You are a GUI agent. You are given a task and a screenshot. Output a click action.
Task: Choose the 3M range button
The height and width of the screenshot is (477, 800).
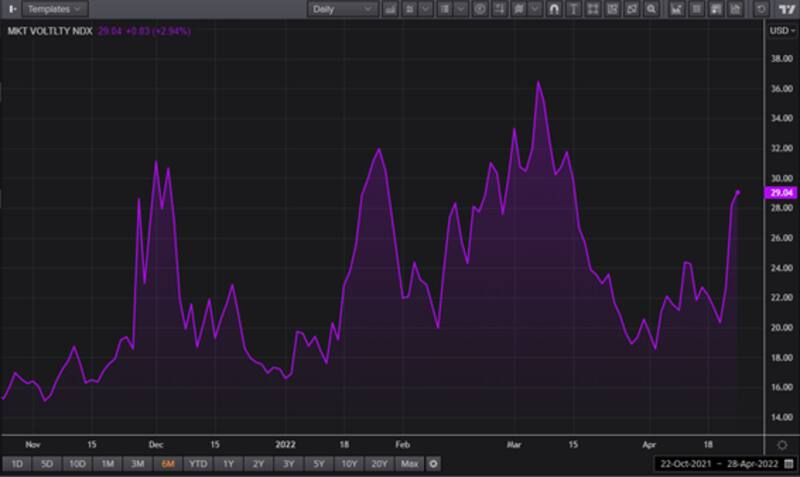pos(138,464)
